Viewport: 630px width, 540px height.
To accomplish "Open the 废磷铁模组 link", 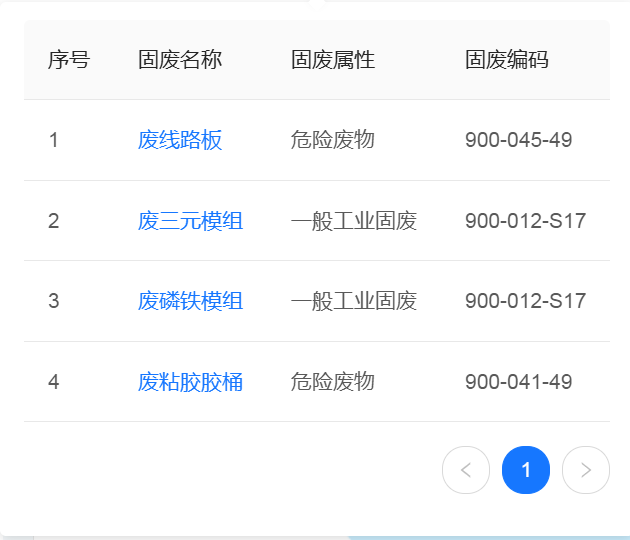I will click(x=190, y=301).
